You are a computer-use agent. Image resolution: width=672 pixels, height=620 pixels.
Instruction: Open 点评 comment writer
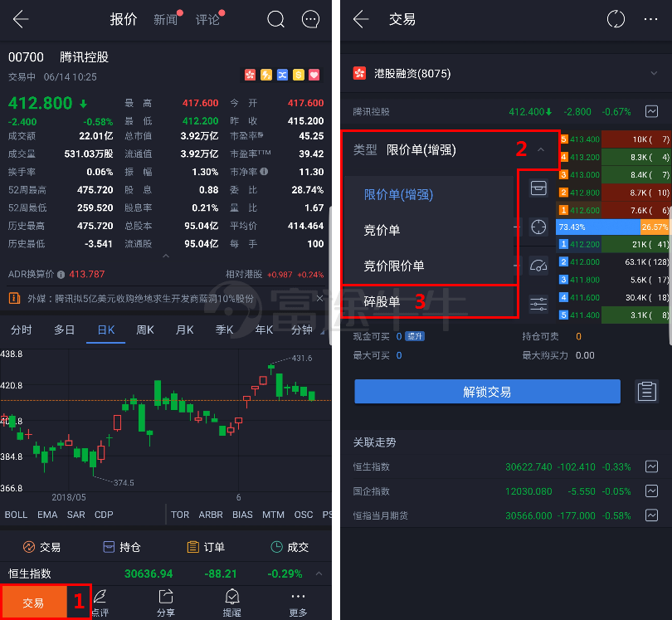100,603
